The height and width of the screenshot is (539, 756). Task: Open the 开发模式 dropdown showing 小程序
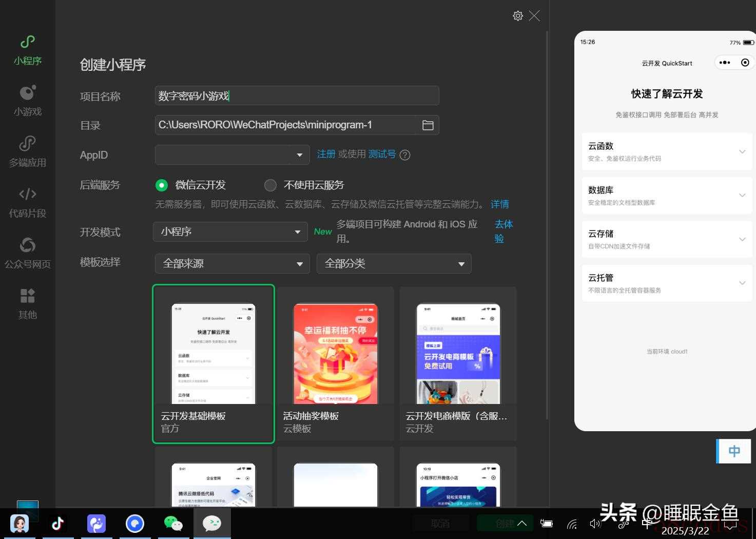pos(230,232)
